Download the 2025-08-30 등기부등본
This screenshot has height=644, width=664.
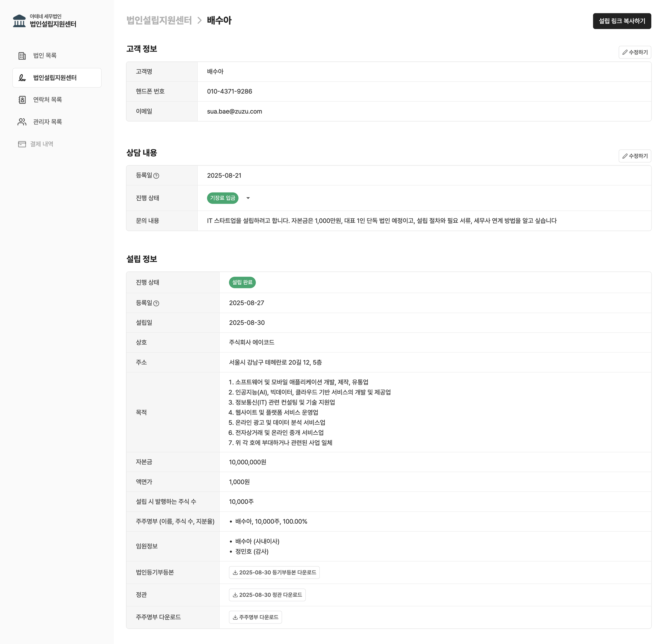(274, 572)
